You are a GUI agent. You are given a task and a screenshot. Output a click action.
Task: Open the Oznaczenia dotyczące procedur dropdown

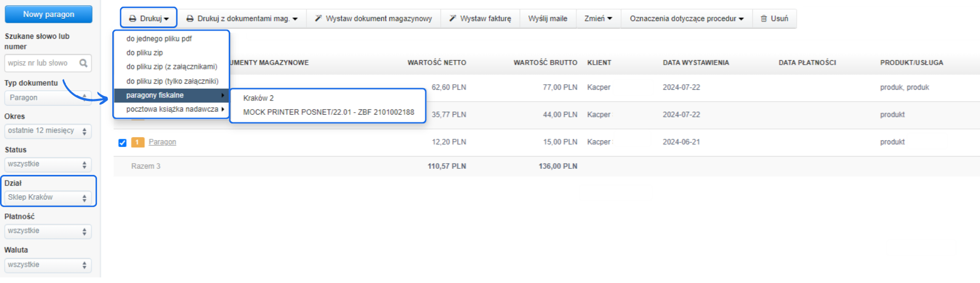tap(687, 19)
